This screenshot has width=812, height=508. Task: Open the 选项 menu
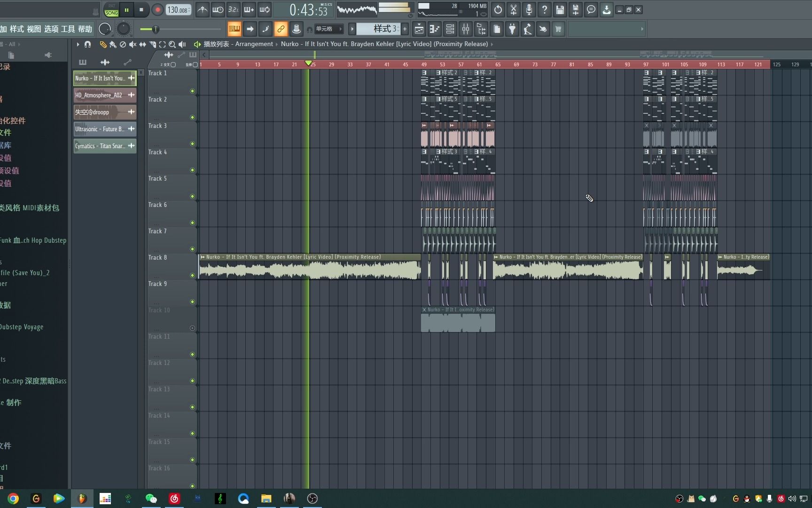(51, 29)
